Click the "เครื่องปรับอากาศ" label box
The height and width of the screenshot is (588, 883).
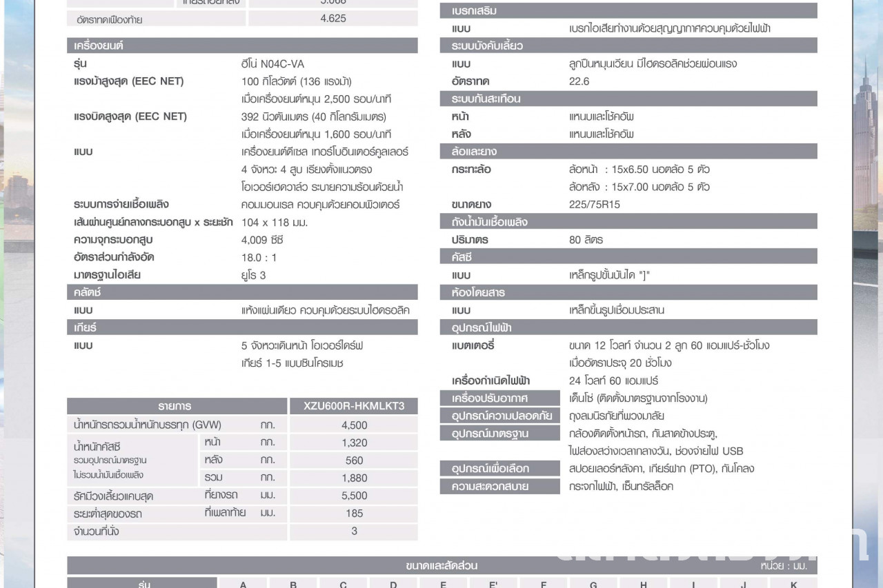click(500, 398)
